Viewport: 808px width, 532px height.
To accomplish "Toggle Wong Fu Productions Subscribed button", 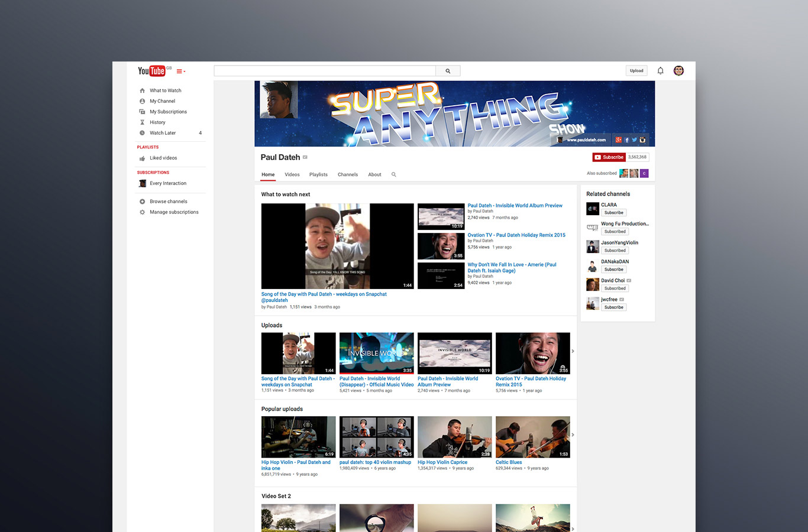I will [x=615, y=232].
